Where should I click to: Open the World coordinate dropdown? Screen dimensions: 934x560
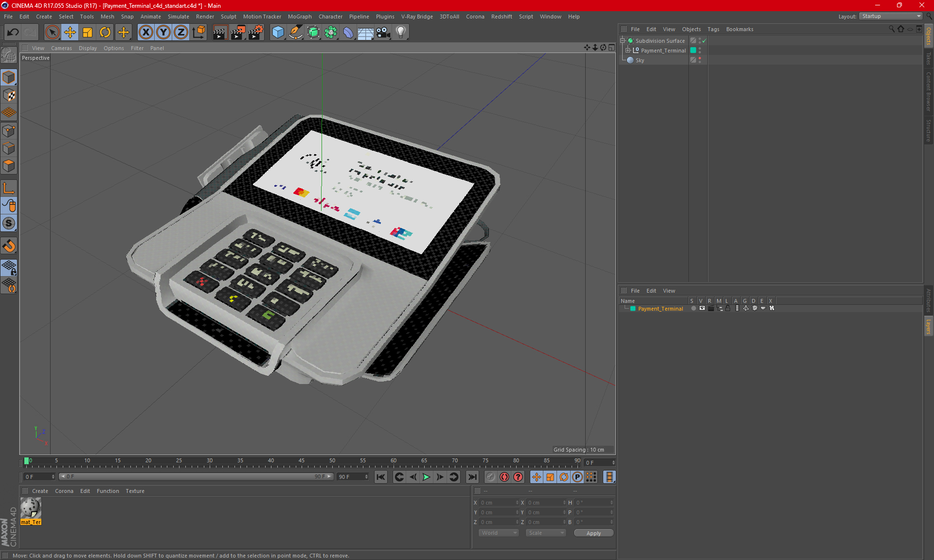click(x=499, y=533)
